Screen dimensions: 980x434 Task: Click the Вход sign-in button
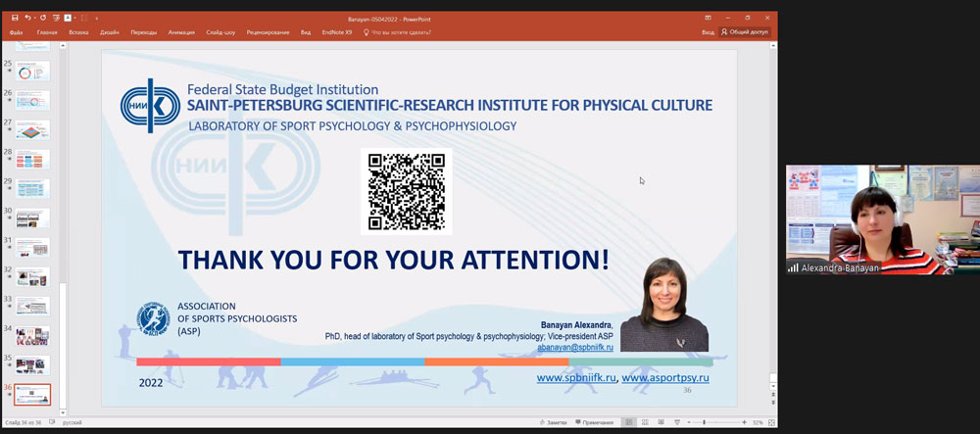(x=709, y=32)
